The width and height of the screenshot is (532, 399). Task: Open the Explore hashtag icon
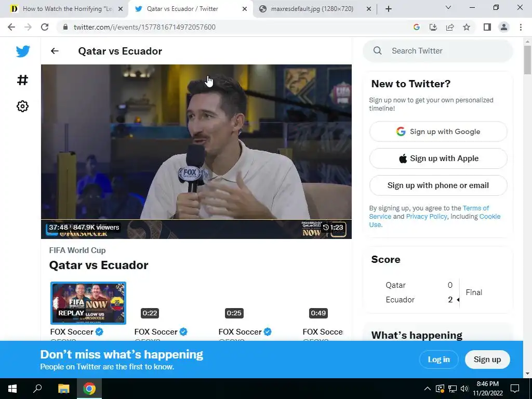click(22, 80)
